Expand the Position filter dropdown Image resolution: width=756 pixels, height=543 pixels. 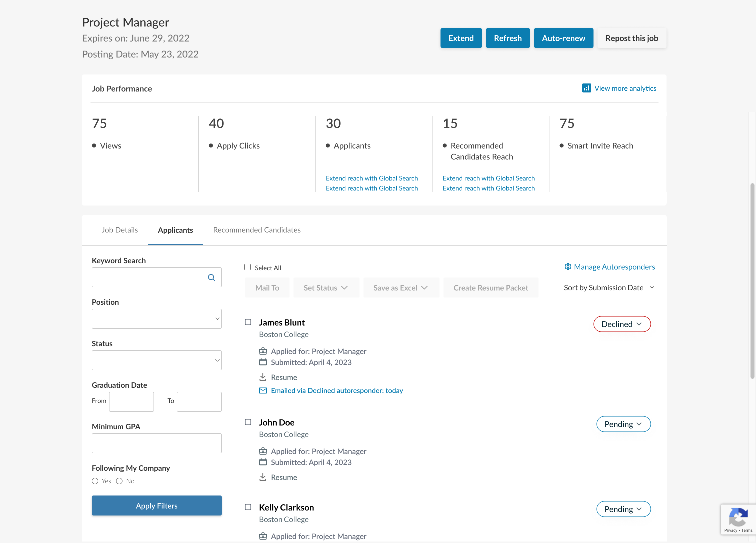pos(156,319)
